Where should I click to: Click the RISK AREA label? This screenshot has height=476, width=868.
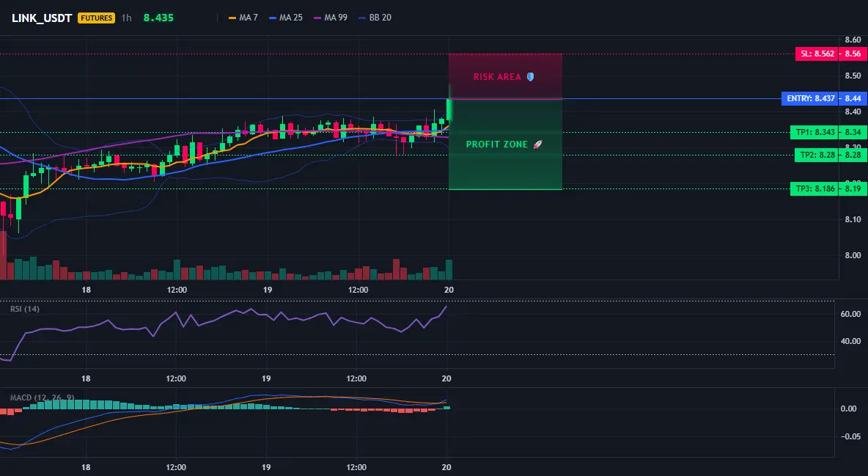(x=497, y=77)
